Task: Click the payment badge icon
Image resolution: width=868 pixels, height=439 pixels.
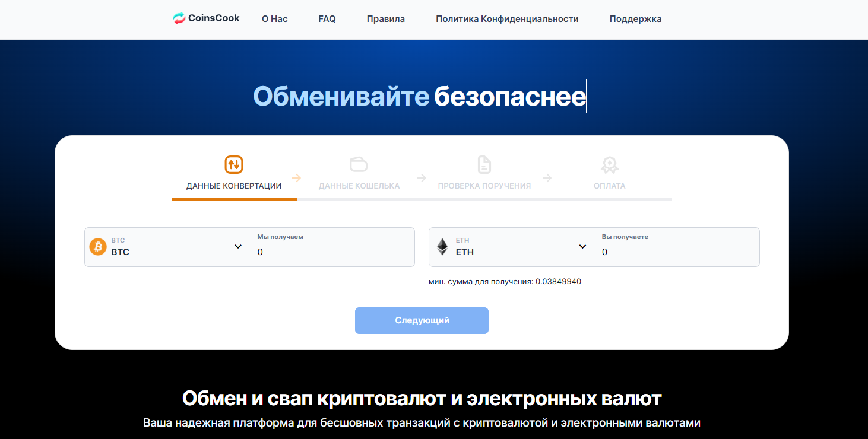Action: tap(609, 164)
